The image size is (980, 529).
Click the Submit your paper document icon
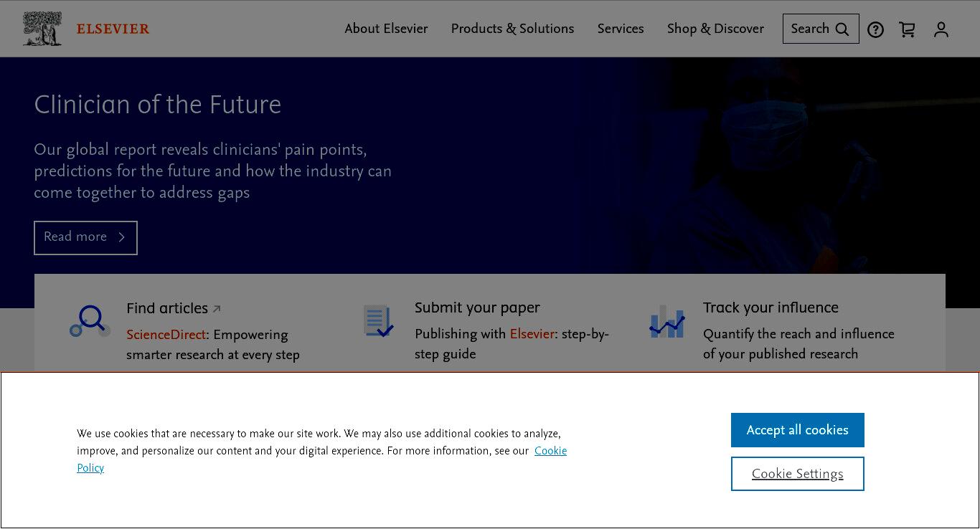coord(378,321)
